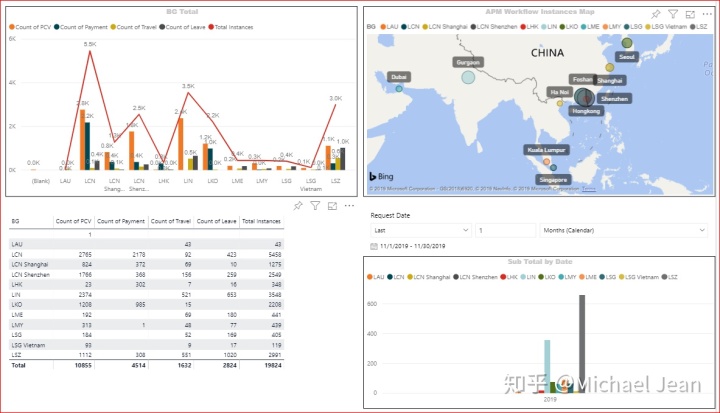Select LKO in Sub Total by Date legend
720x413 pixels.
pos(547,277)
